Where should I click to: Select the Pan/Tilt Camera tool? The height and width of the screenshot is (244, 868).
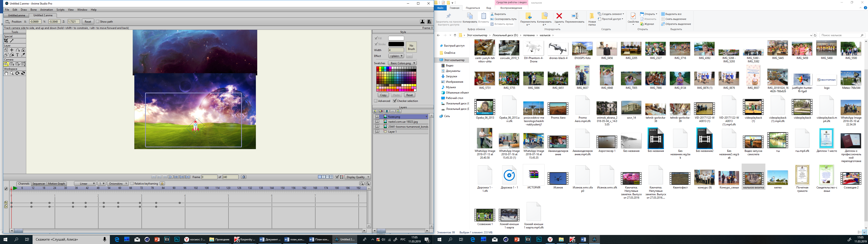(23, 64)
